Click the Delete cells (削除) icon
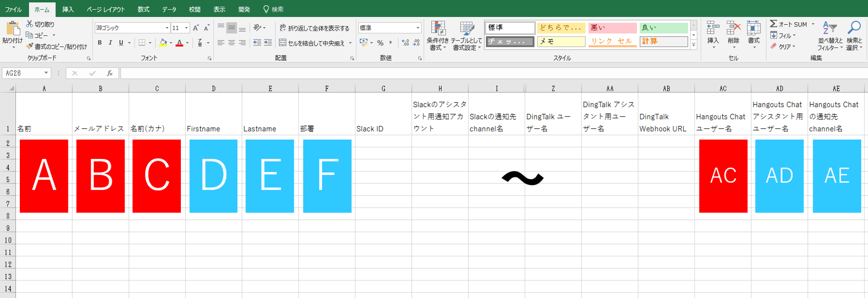This screenshot has width=868, height=298. pyautogui.click(x=733, y=28)
